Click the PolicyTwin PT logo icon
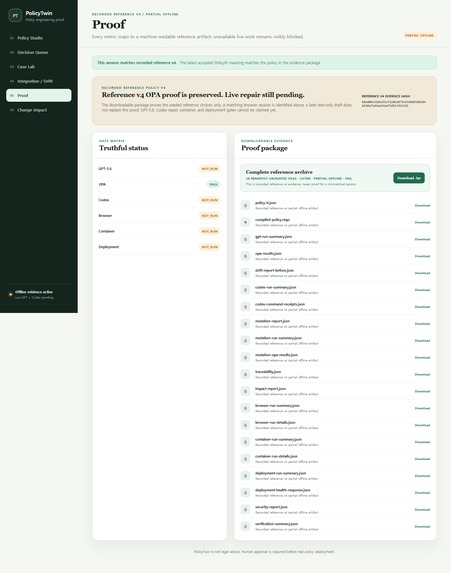Screen dimensions: 451x573 click(15, 15)
